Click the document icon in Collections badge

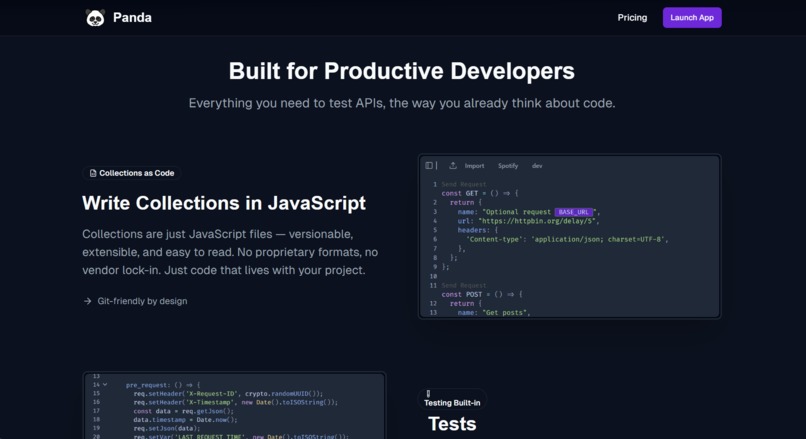93,173
